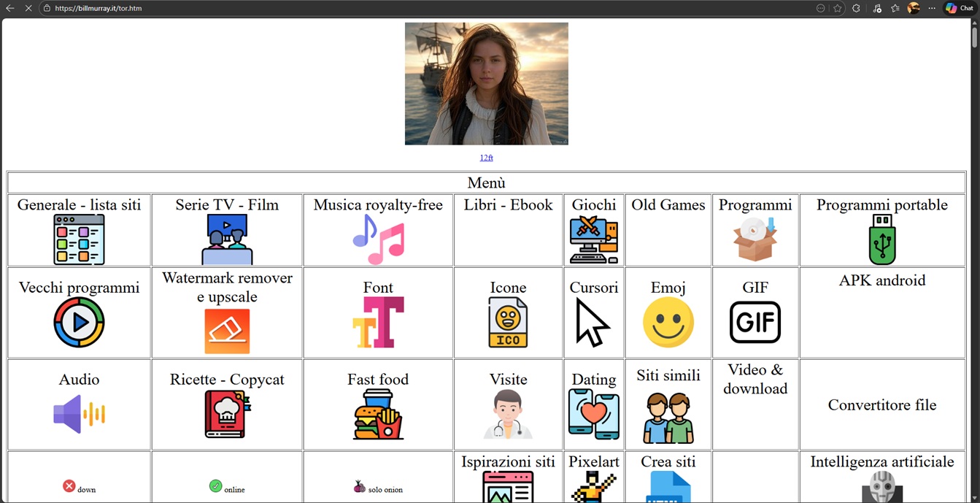Add page to favorites with star icon

838,8
